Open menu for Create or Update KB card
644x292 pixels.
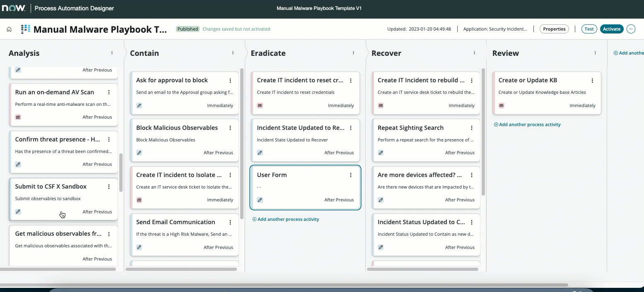click(593, 80)
